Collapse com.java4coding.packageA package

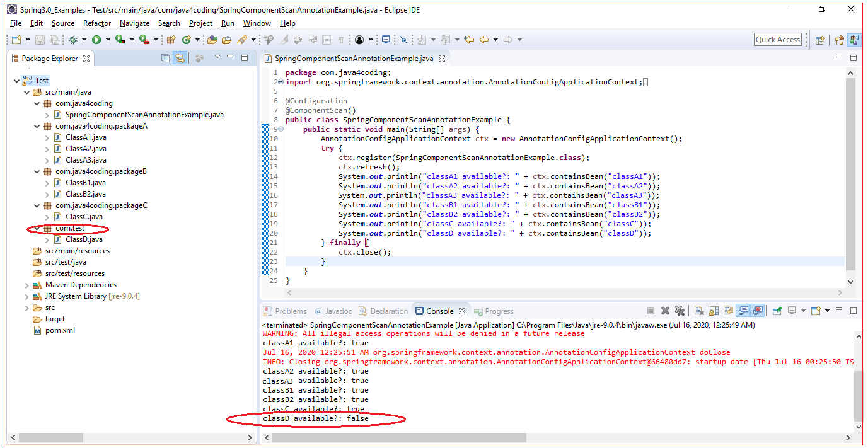tap(37, 126)
